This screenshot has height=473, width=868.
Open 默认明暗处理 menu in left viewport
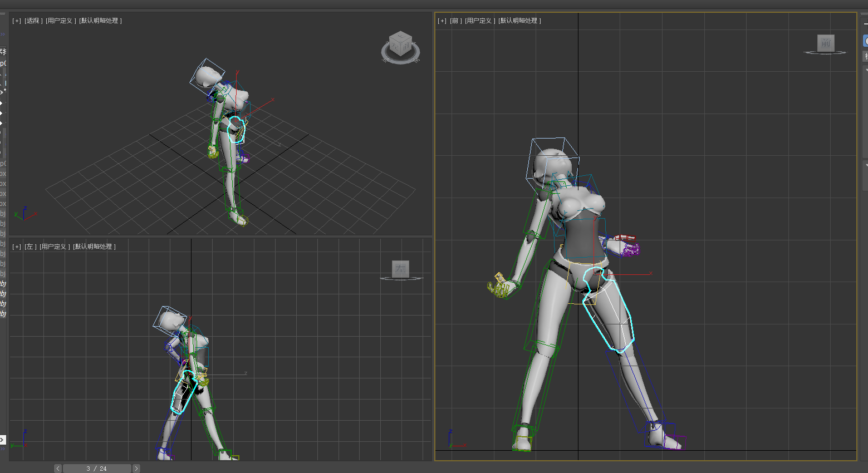click(x=94, y=247)
